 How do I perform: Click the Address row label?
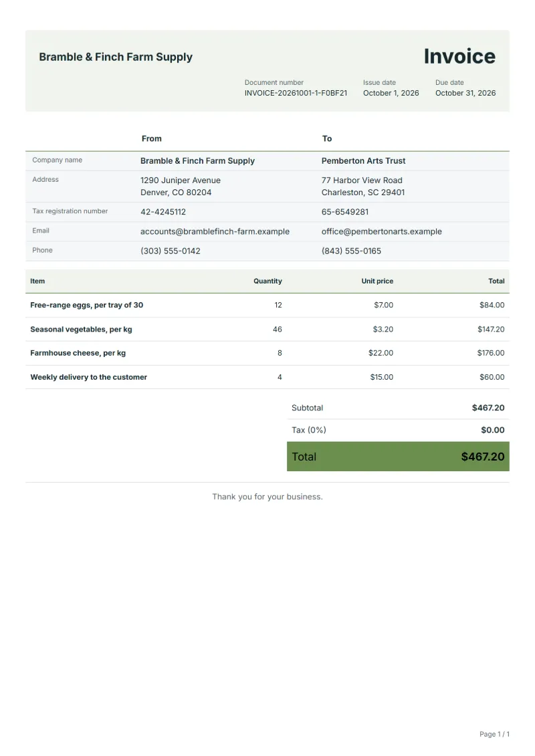(x=45, y=179)
